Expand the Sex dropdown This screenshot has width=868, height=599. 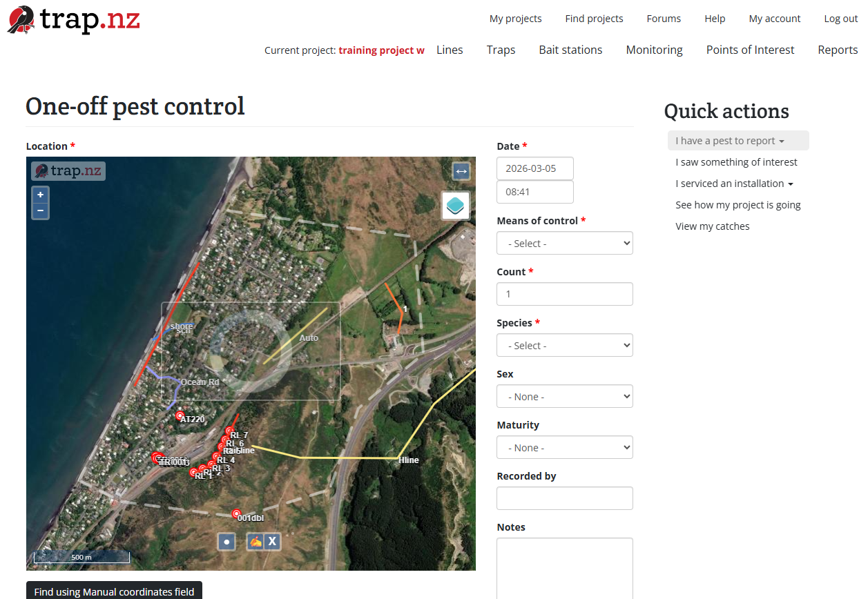click(x=564, y=397)
